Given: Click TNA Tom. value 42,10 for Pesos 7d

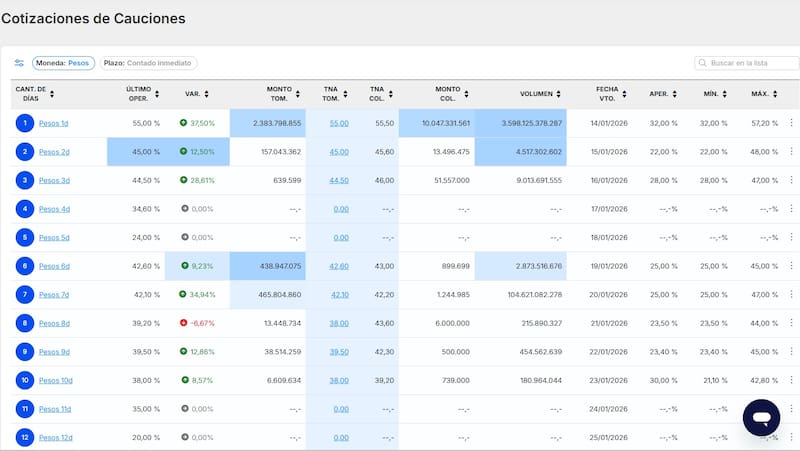Looking at the screenshot, I should tap(339, 295).
